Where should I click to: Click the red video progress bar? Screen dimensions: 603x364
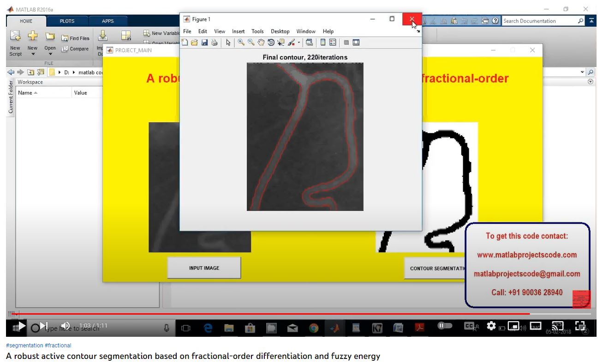pos(277,314)
